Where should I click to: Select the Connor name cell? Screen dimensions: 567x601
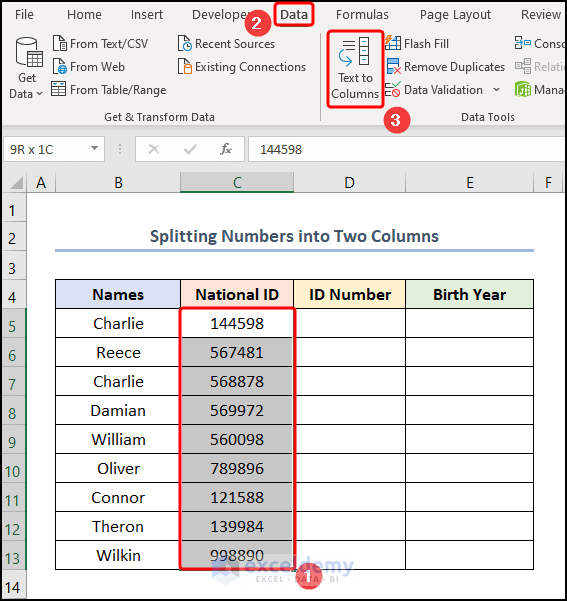click(118, 498)
